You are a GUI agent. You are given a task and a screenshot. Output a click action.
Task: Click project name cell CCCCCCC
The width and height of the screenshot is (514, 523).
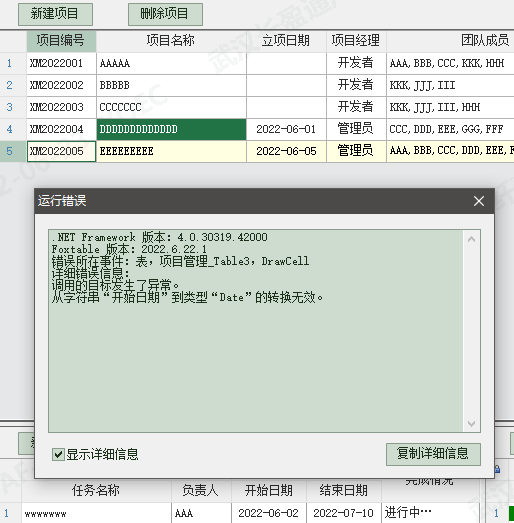click(x=171, y=107)
